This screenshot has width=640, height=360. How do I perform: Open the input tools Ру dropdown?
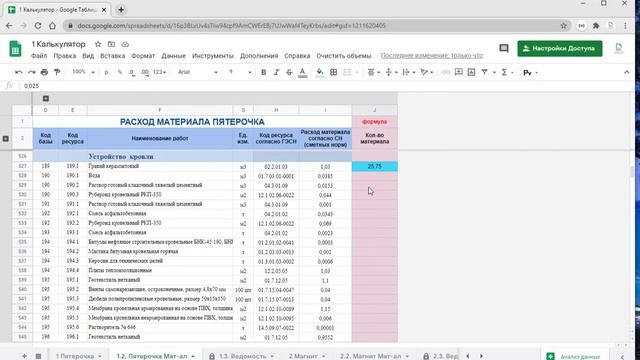(x=531, y=73)
